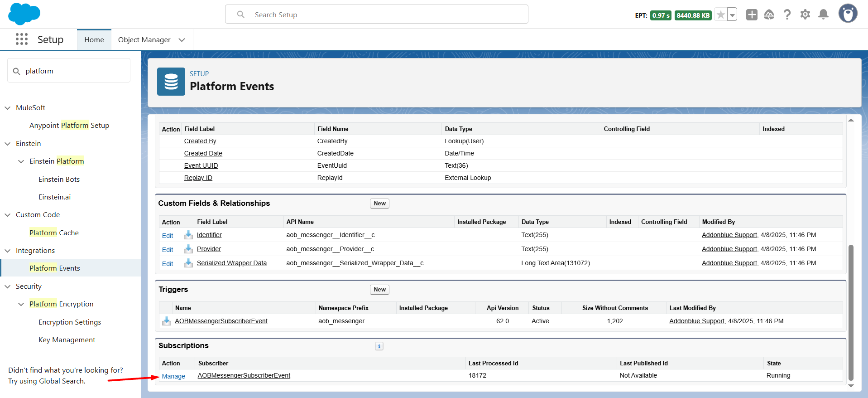Switch to the Object Manager tab
868x398 pixels.
[144, 40]
